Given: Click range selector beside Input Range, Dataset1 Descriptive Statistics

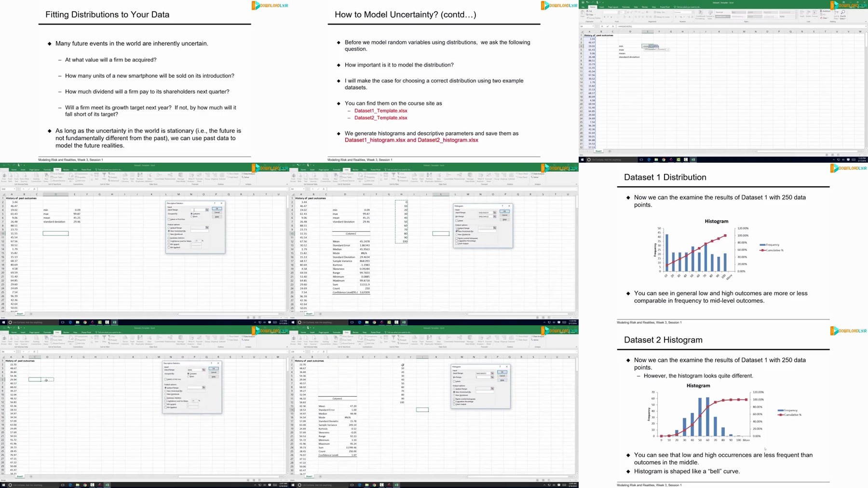Looking at the screenshot, I should click(207, 210).
